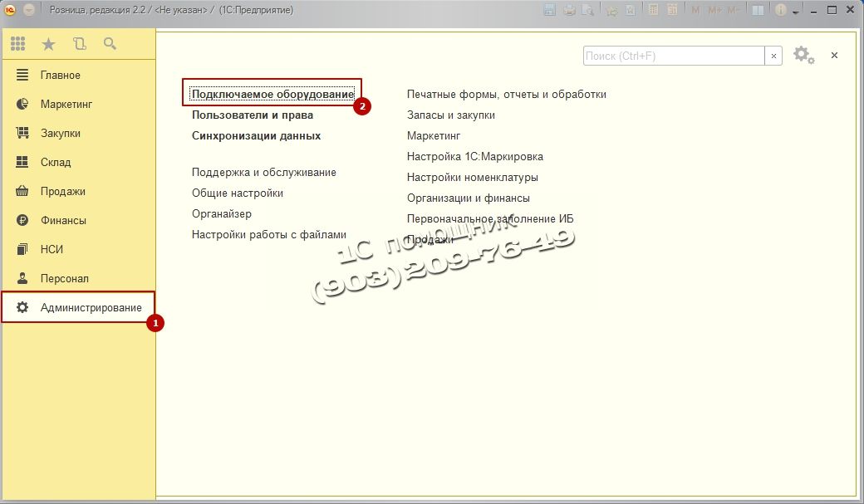
Task: Open the Администрирование section
Action: click(x=91, y=308)
